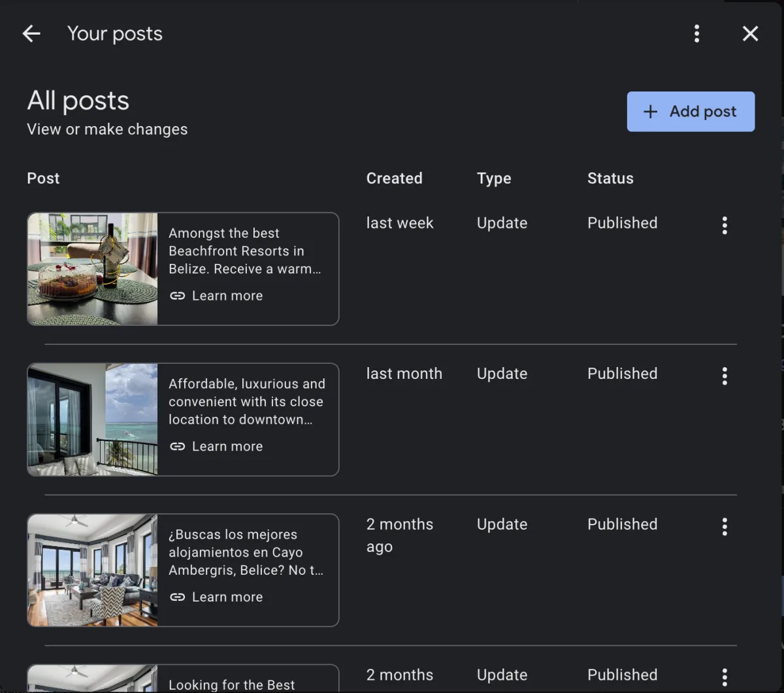Open options for the Affordable luxurious post
This screenshot has height=693, width=784.
pos(724,376)
